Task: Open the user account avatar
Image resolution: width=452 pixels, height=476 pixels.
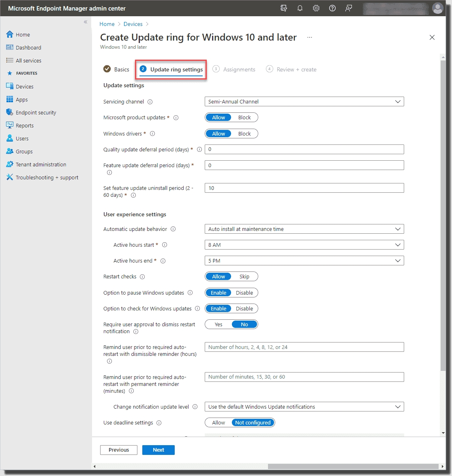Action: coord(437,8)
